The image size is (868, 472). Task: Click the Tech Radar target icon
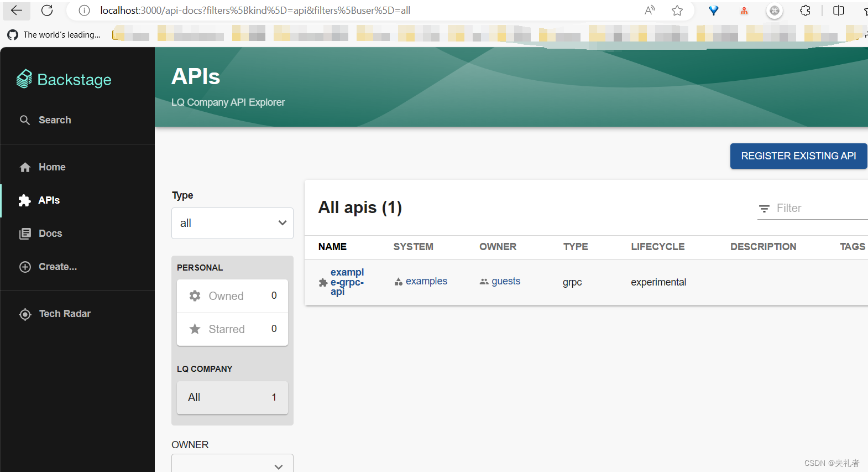point(25,314)
